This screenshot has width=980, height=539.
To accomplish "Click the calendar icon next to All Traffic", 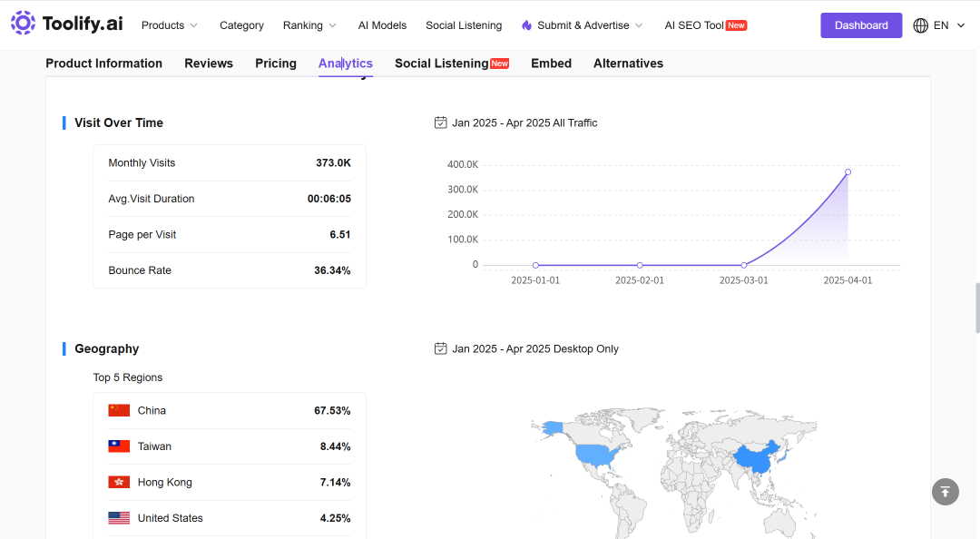I will point(441,122).
